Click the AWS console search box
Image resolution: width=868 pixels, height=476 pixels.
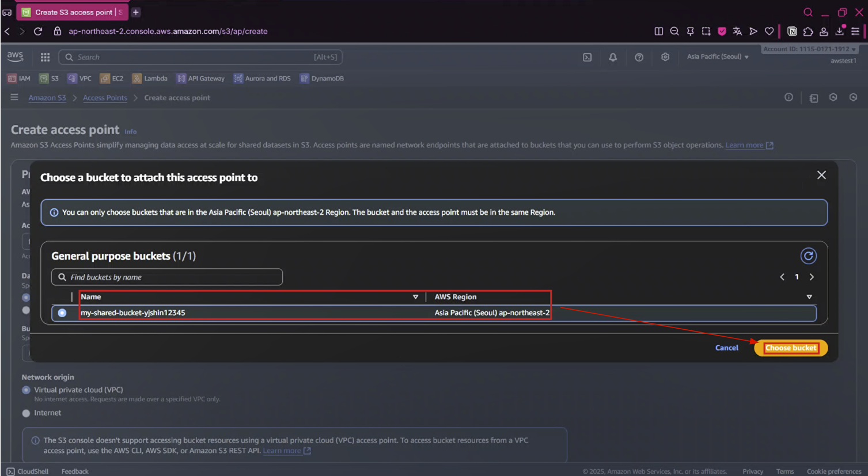pos(200,57)
